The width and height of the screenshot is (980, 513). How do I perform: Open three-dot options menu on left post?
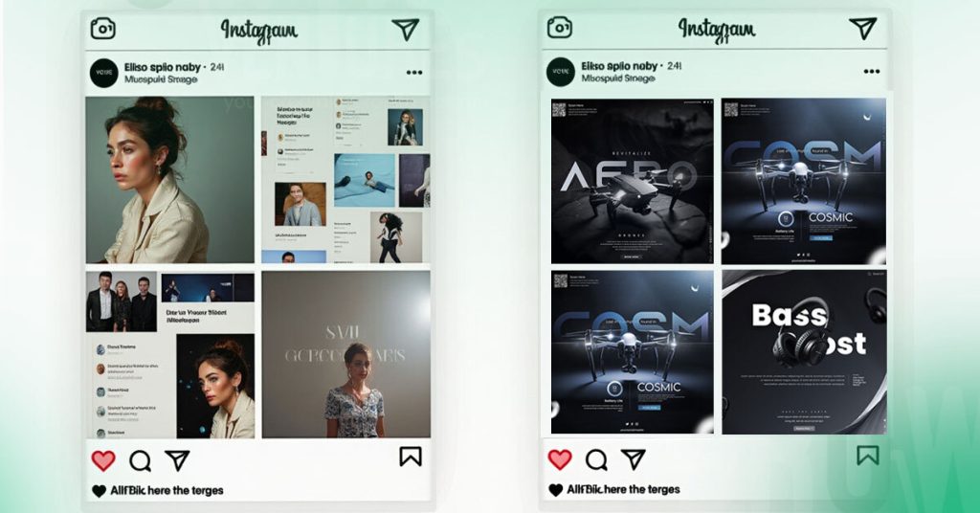pos(414,73)
